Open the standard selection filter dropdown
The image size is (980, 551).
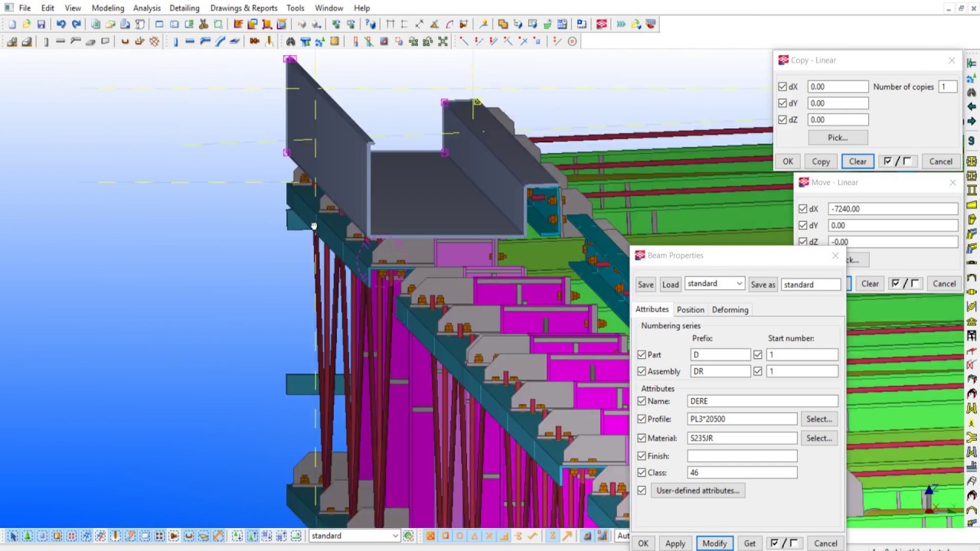click(x=354, y=536)
